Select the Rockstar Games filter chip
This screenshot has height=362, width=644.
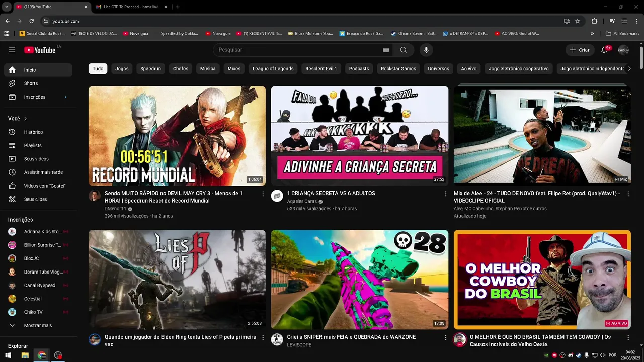pos(398,69)
